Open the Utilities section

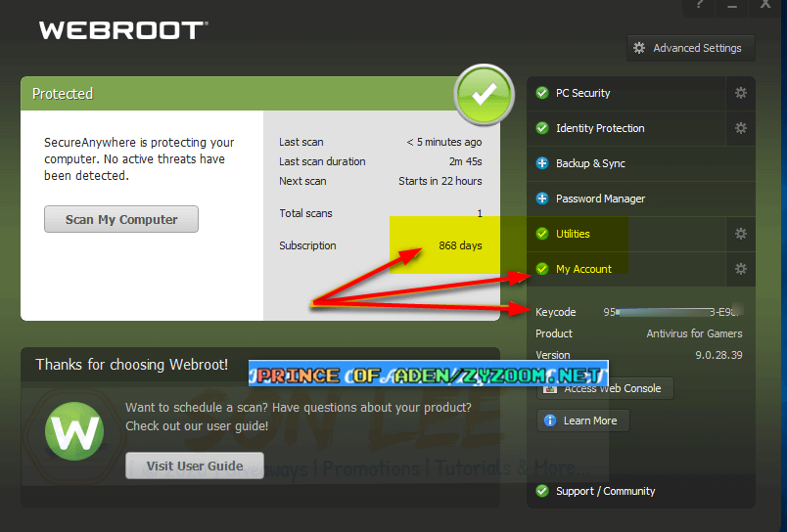[x=625, y=234]
